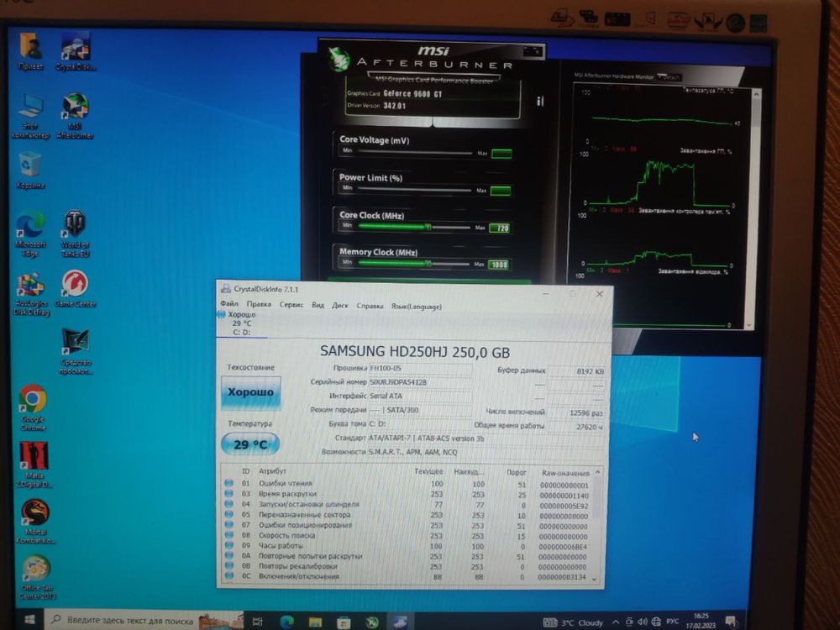The width and height of the screenshot is (840, 630).
Task: Open the CrystalDiskInfo desktop shortcut
Action: (76, 51)
